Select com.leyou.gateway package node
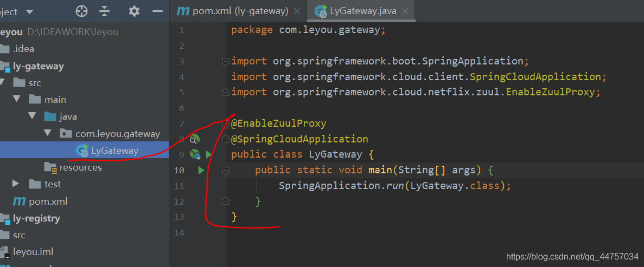 click(118, 134)
